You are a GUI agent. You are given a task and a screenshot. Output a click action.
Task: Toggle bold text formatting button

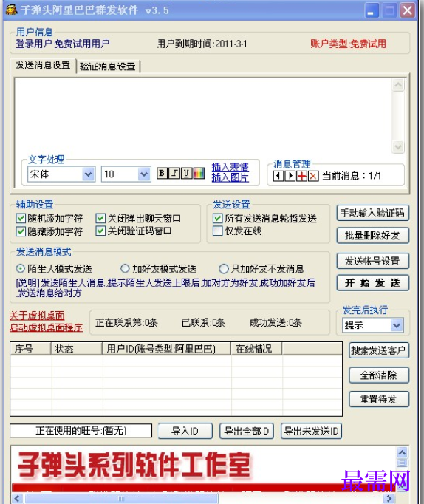click(162, 174)
